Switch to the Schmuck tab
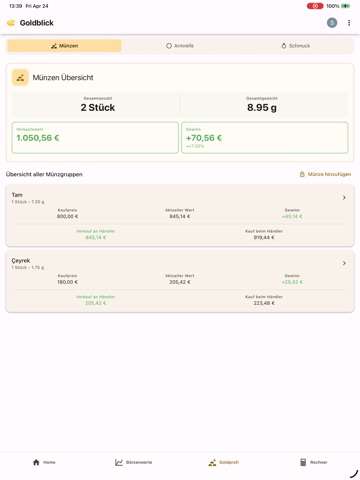The height and width of the screenshot is (480, 360). (296, 46)
